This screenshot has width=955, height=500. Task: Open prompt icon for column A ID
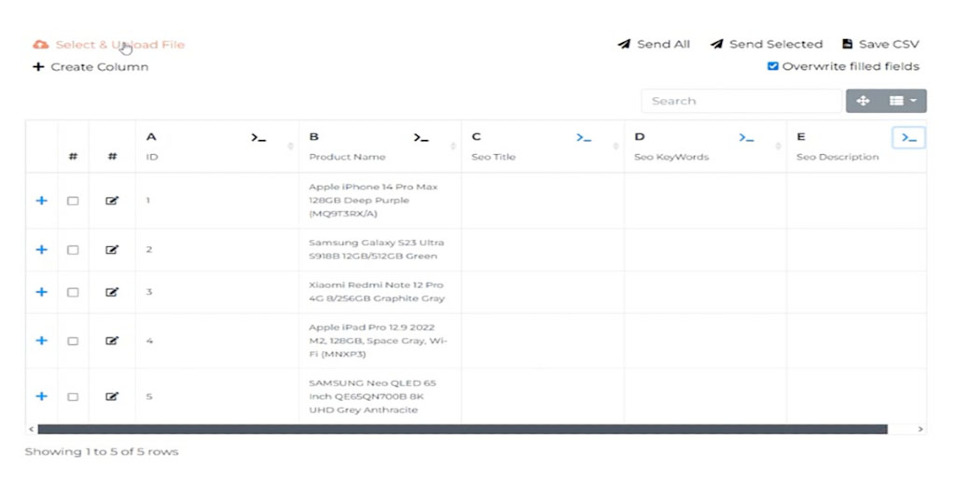259,138
